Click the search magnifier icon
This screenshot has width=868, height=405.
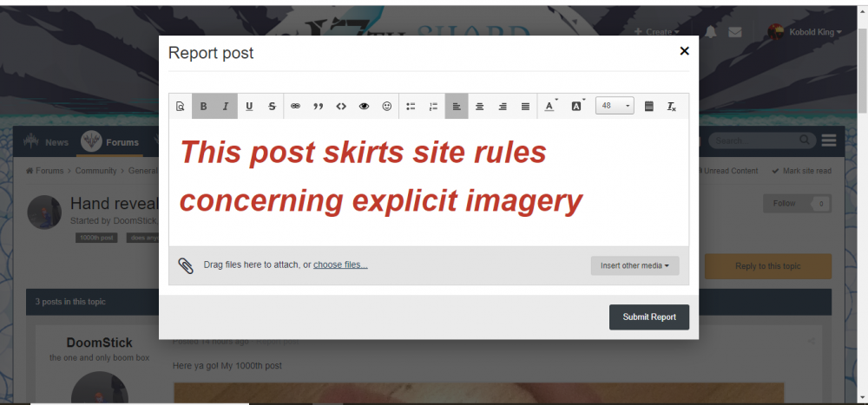[805, 140]
